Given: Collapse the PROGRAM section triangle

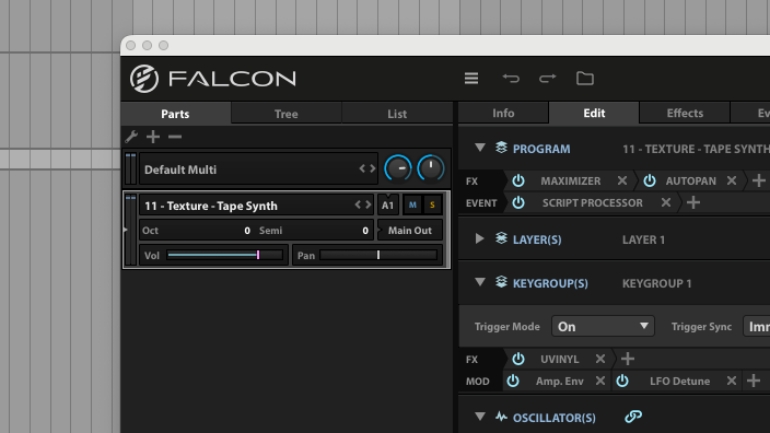Looking at the screenshot, I should (x=480, y=147).
